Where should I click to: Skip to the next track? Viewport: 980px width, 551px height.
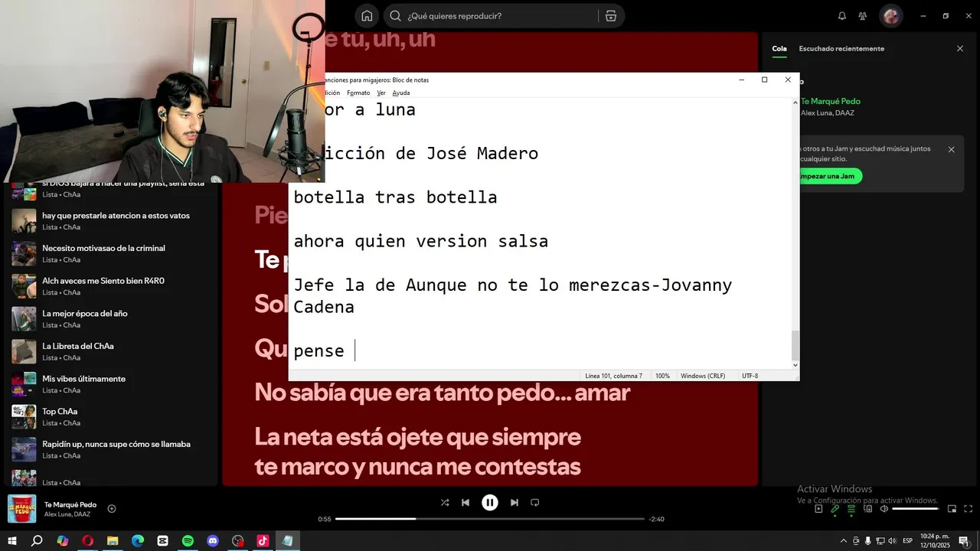point(514,503)
